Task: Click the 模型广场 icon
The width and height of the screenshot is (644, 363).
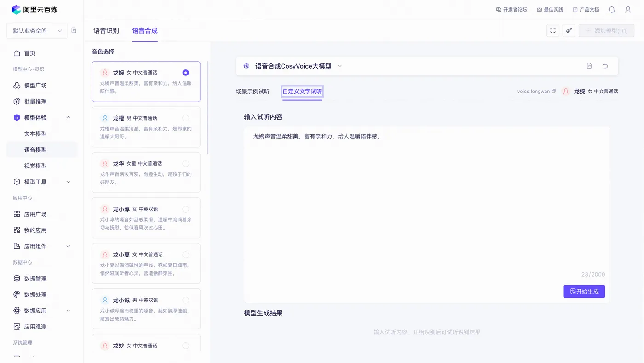Action: [17, 86]
